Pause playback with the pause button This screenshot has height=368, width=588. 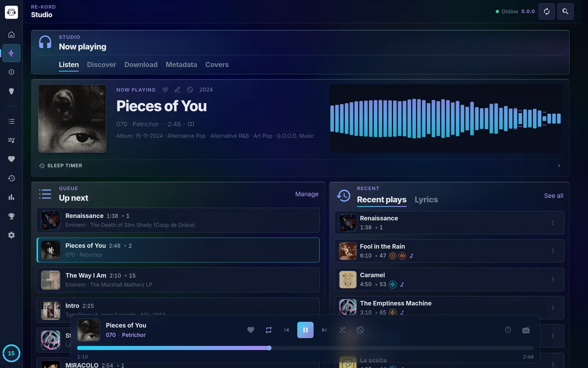click(x=305, y=330)
